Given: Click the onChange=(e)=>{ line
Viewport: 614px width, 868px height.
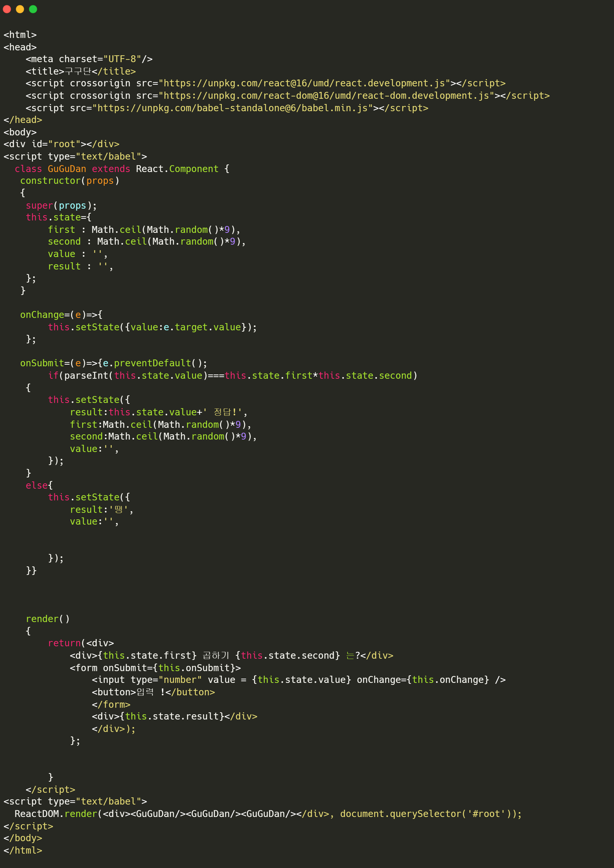Looking at the screenshot, I should [61, 315].
